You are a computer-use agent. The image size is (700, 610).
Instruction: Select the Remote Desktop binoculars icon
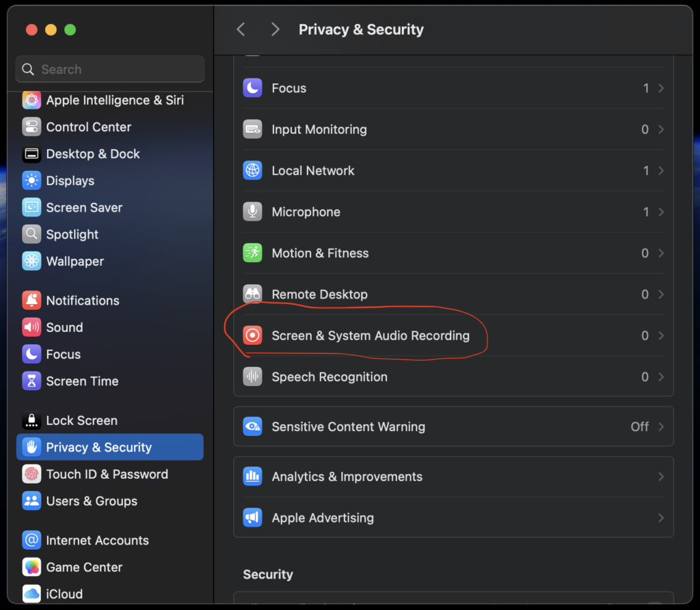252,294
